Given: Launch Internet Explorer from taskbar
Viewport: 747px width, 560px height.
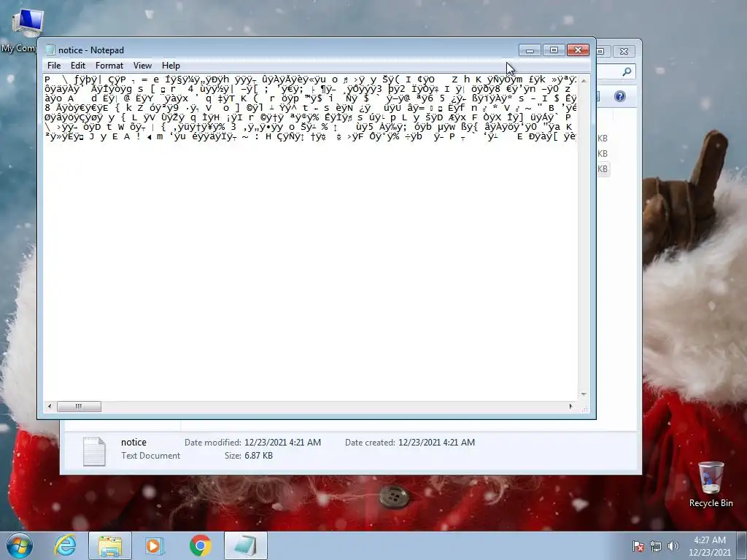Looking at the screenshot, I should click(x=65, y=545).
